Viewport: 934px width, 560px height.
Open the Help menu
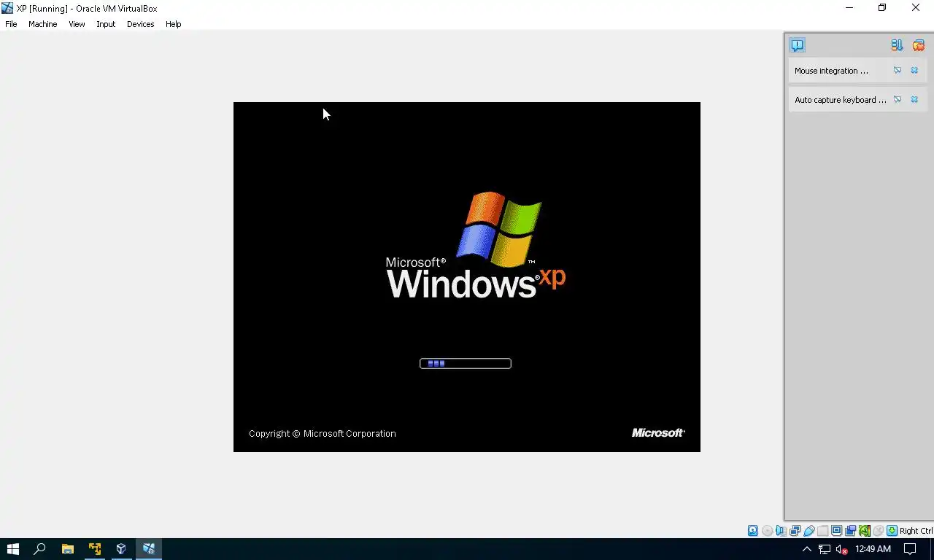point(173,24)
